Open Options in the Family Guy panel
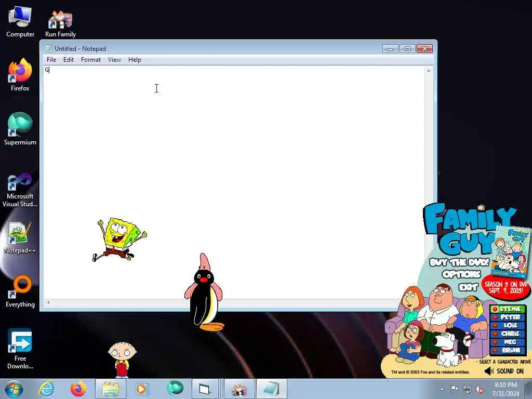This screenshot has width=532, height=399. [461, 274]
